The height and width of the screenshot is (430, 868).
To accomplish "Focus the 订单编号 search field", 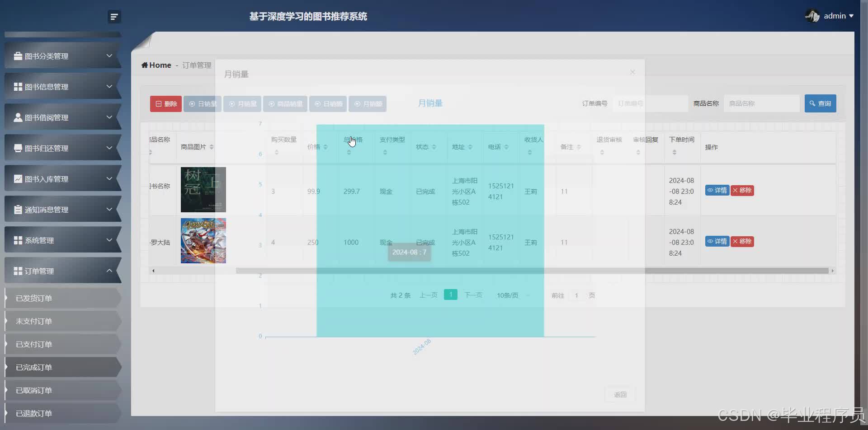I will pos(650,103).
